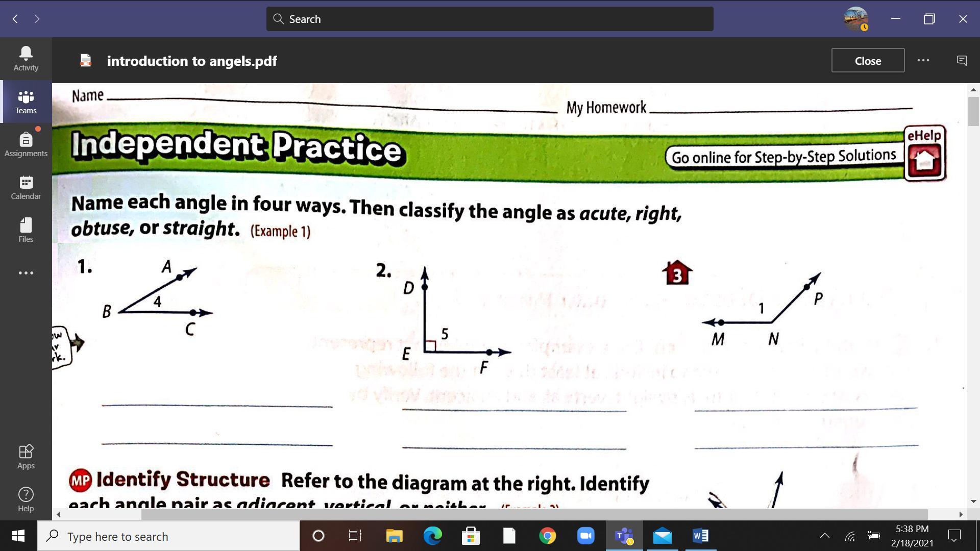Open the Calendar view
This screenshot has width=980, height=551.
point(26,187)
